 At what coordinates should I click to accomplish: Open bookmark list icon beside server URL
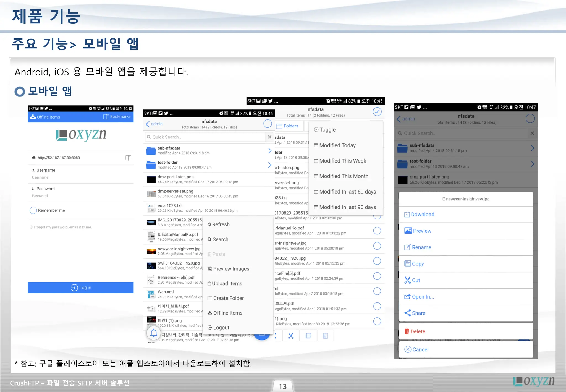coord(128,158)
